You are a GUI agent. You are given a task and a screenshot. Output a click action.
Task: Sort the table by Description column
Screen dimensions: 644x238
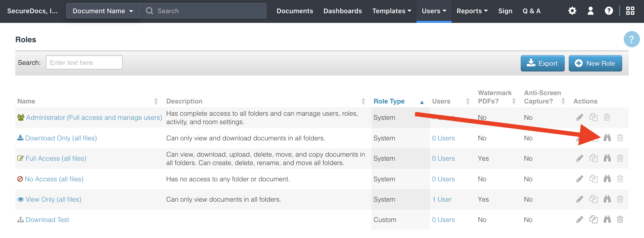coord(266,101)
